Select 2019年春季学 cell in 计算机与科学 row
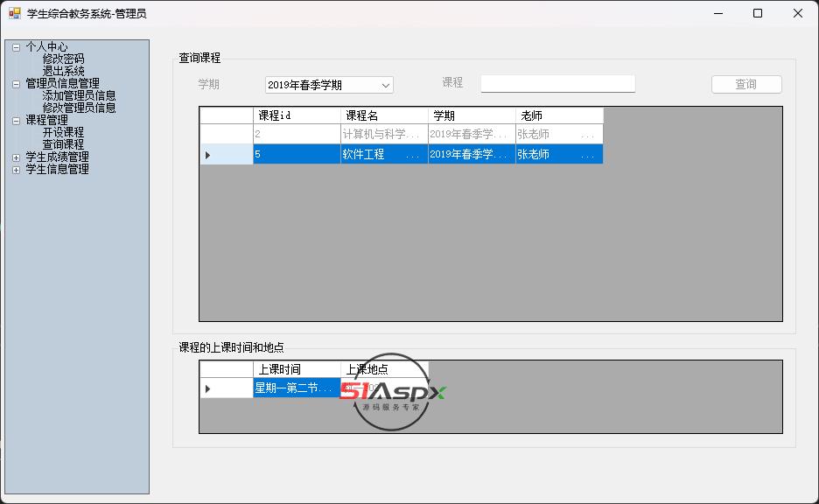The height and width of the screenshot is (504, 819). tap(472, 134)
